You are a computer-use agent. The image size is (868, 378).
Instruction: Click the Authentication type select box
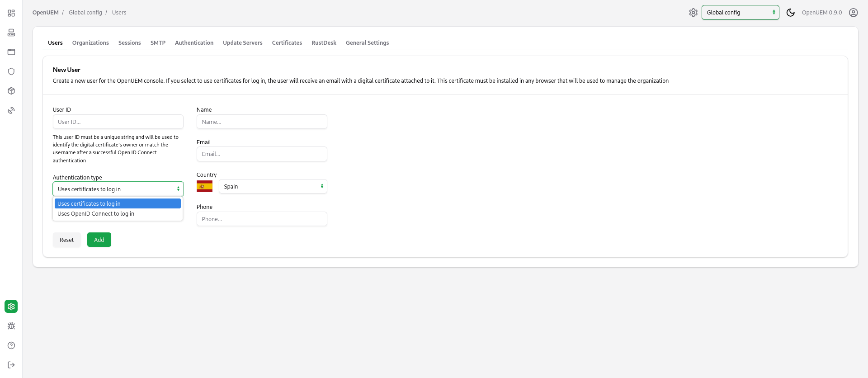pos(118,189)
